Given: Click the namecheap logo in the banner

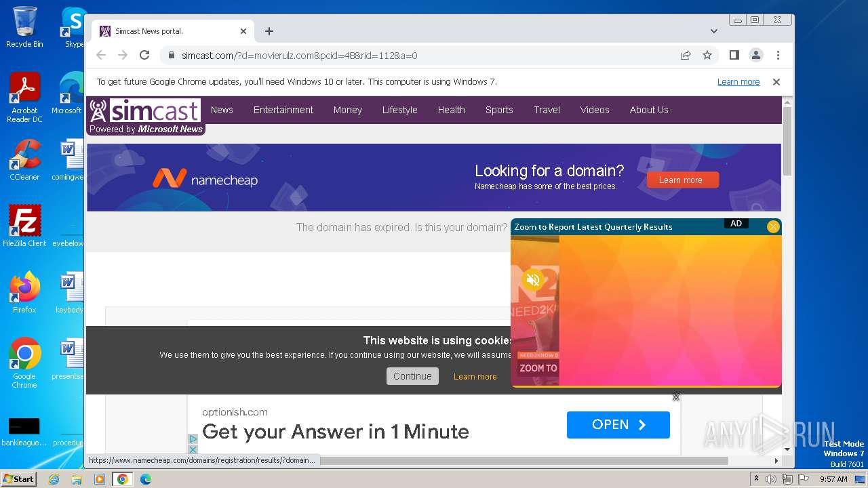Looking at the screenshot, I should click(x=205, y=179).
